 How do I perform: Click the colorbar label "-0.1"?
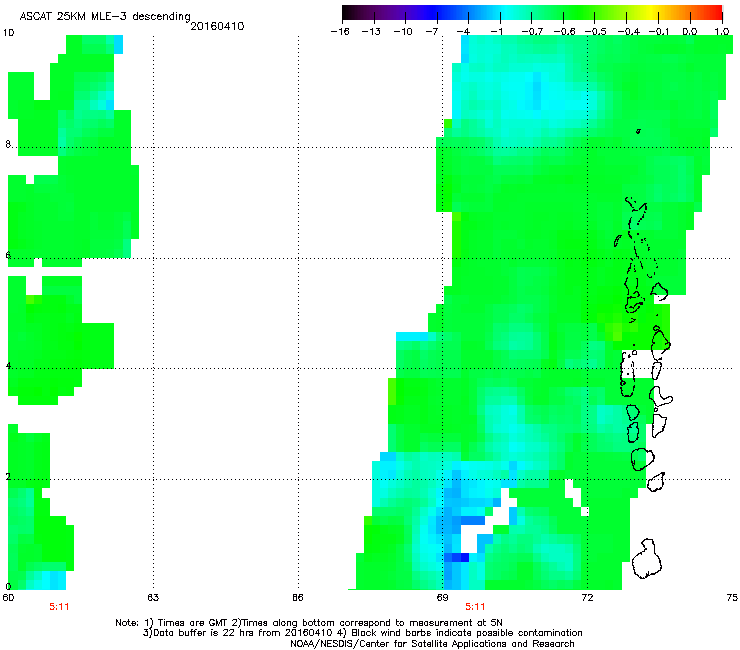point(659,32)
